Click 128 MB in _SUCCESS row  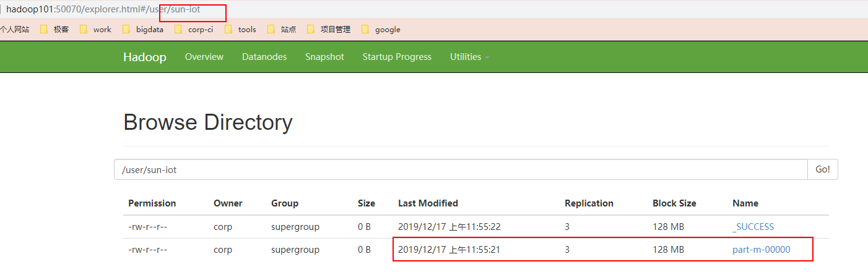point(668,227)
